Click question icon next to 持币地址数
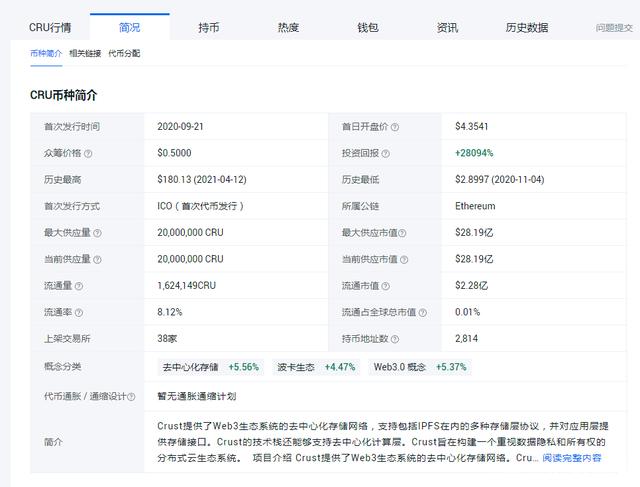This screenshot has height=487, width=640. [x=395, y=339]
